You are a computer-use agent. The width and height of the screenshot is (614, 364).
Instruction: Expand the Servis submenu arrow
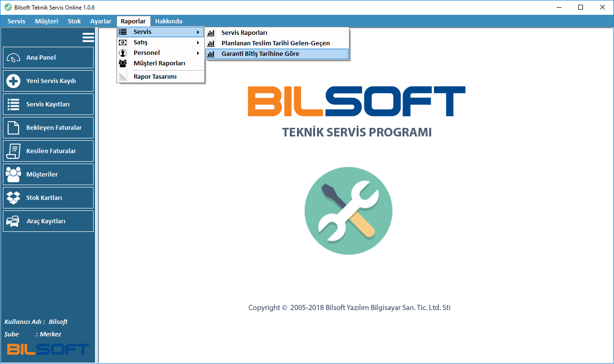198,32
